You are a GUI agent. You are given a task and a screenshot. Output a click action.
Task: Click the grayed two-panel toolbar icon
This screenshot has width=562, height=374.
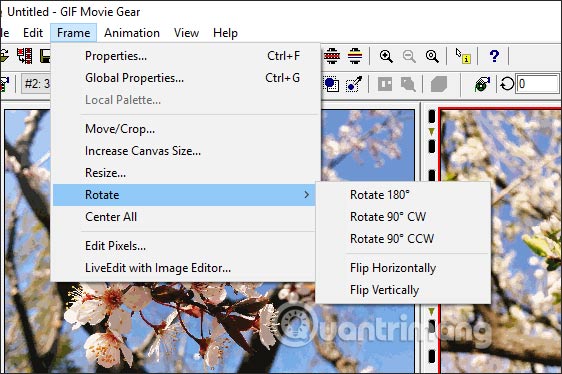tap(385, 84)
